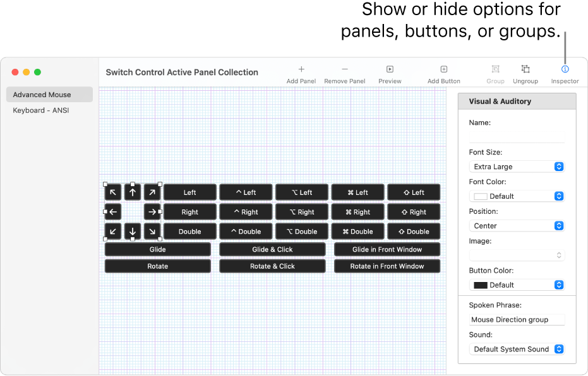Select the plain Right button
This screenshot has width=588, height=376.
tap(189, 212)
